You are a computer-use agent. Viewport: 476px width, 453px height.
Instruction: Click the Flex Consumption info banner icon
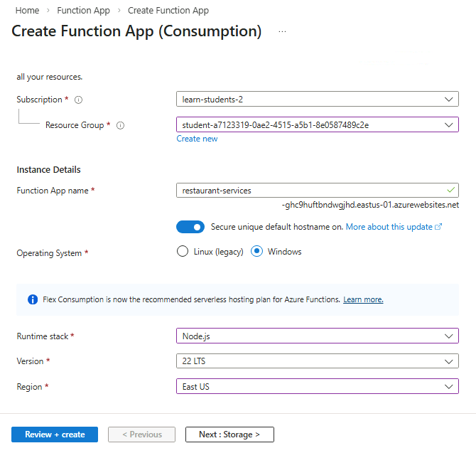pyautogui.click(x=32, y=299)
